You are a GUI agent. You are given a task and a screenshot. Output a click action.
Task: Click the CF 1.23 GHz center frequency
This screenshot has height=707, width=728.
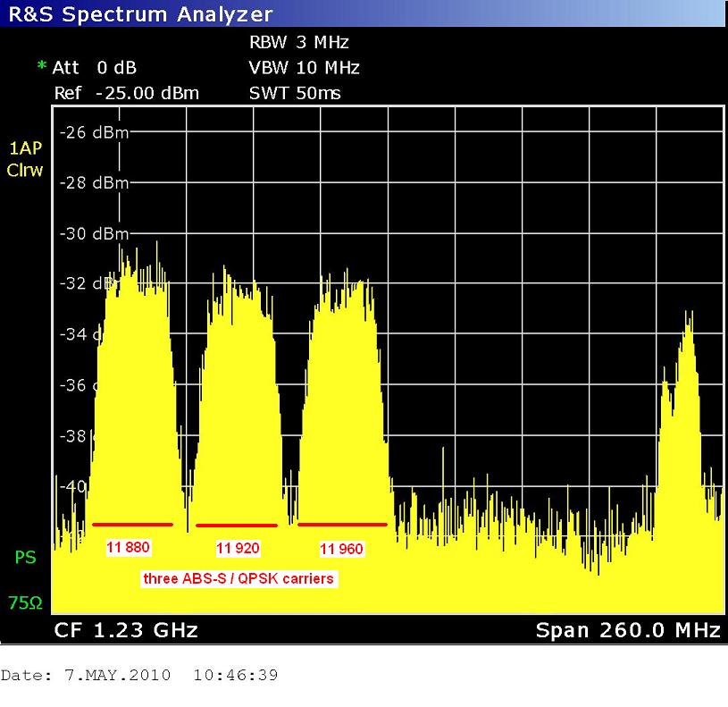click(126, 630)
